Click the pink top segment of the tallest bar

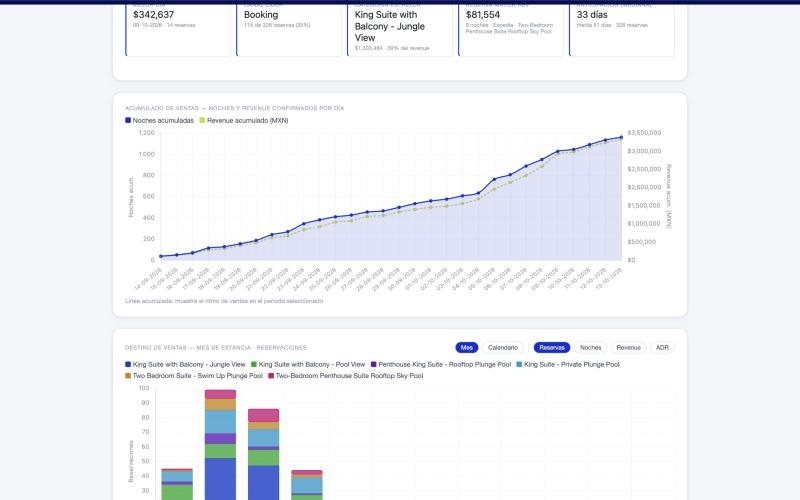tap(220, 394)
